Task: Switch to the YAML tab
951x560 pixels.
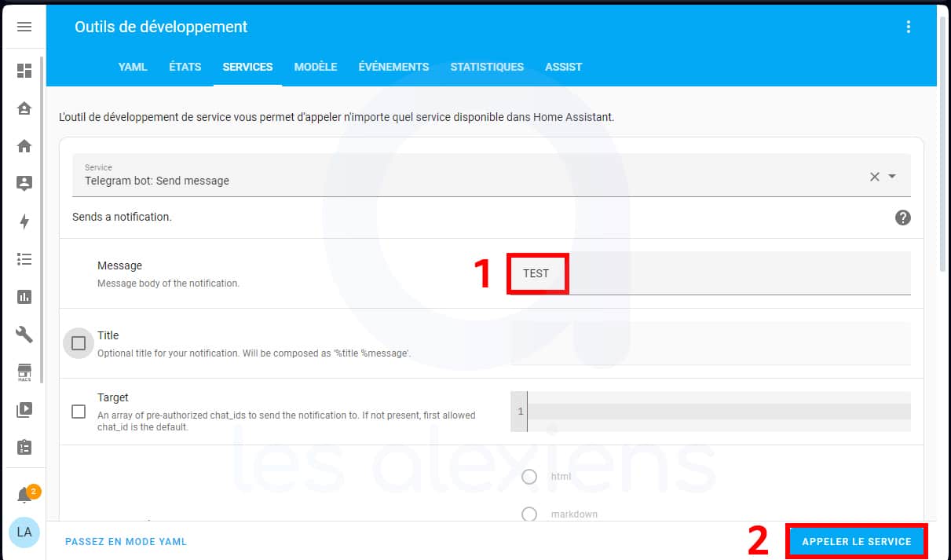Action: [132, 67]
